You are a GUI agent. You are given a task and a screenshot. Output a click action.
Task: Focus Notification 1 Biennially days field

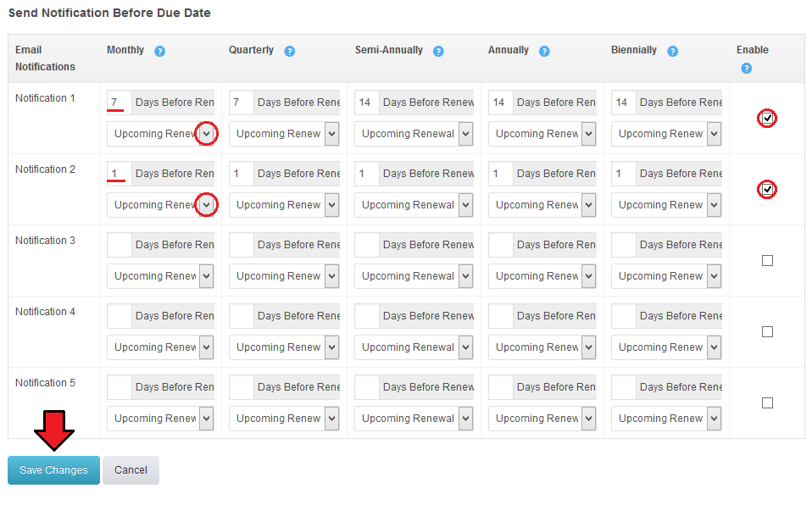tap(624, 103)
